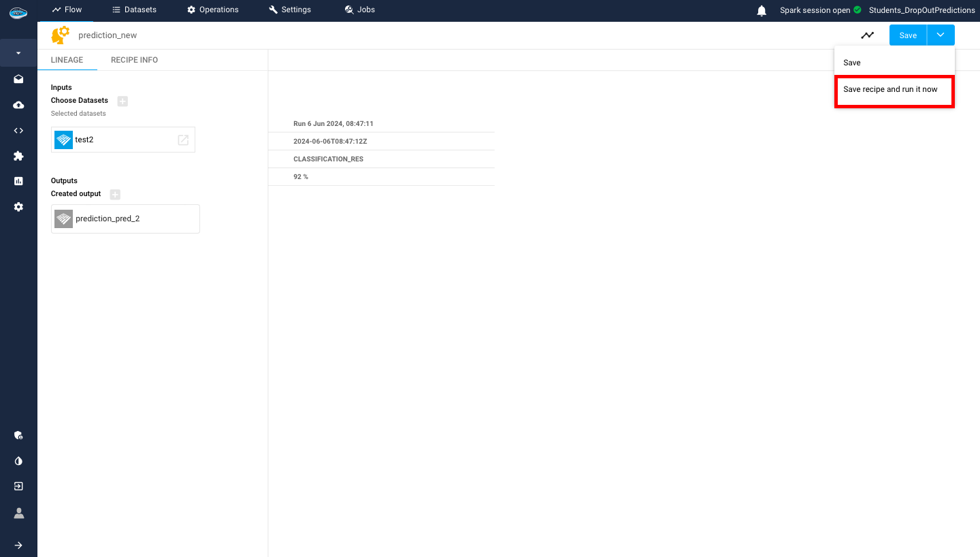The height and width of the screenshot is (557, 980).
Task: Collapse the Save dropdown chevron
Action: tap(941, 35)
